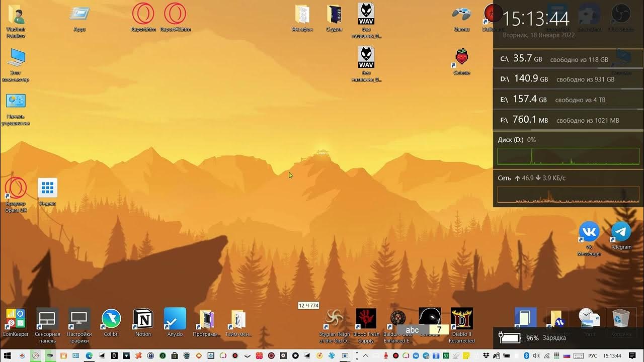Screen dimensions: 644x362
Task: Open the Vladimir Polnikov user folder
Action: [x=16, y=21]
